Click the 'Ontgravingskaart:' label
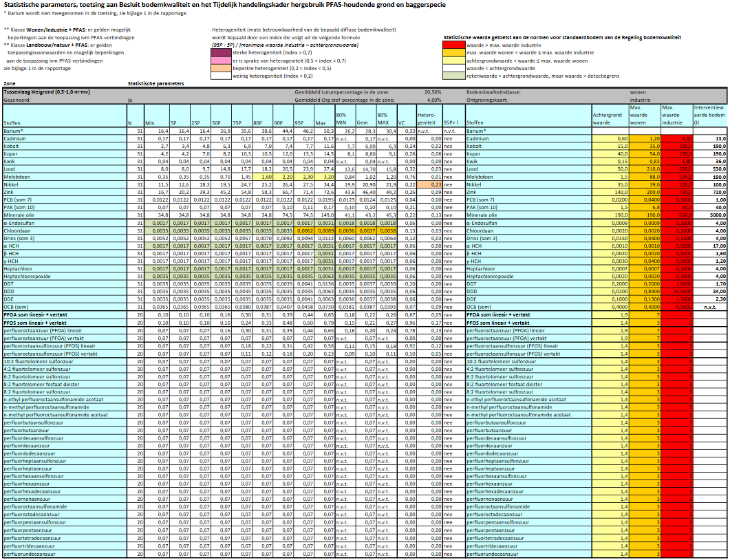Viewport: 730px width, 560px height. (x=491, y=100)
